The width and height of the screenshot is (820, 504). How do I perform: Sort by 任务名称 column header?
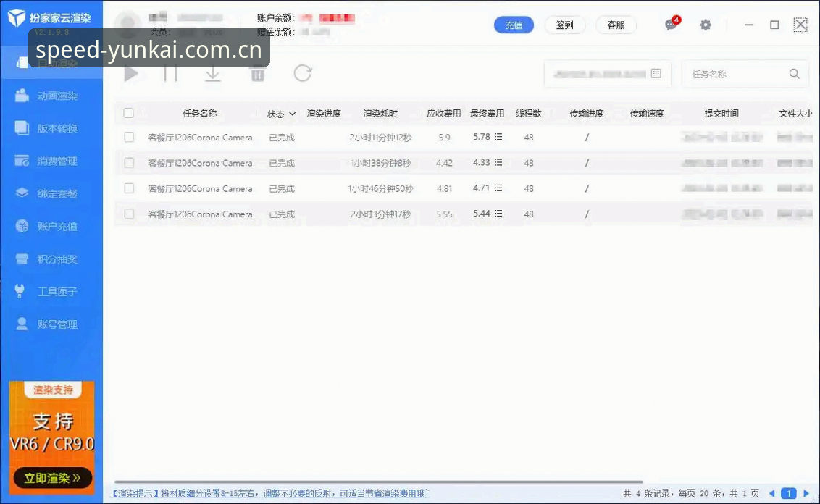200,114
